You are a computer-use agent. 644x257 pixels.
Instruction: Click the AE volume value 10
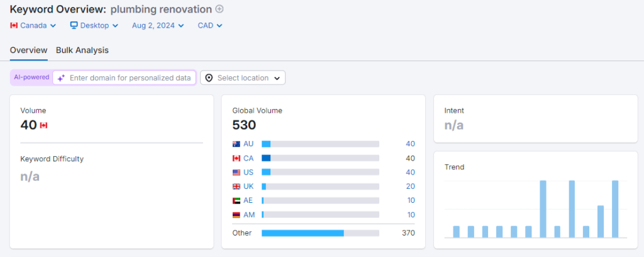pyautogui.click(x=411, y=200)
